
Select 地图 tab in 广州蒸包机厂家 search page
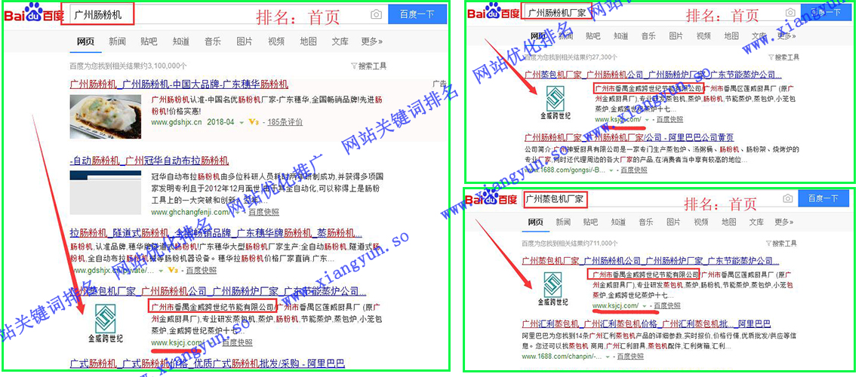tap(729, 222)
